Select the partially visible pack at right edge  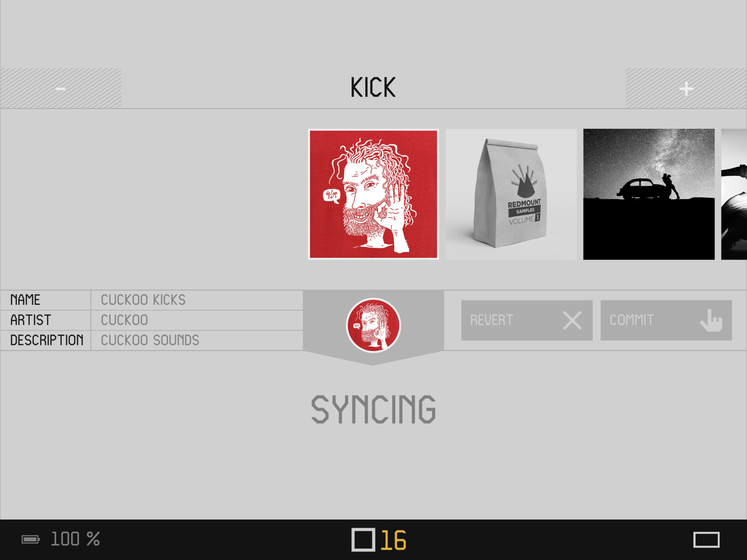coord(734,194)
